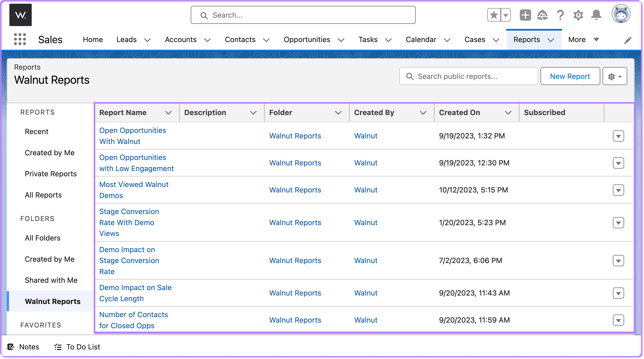Open the Leads tab

click(x=127, y=40)
